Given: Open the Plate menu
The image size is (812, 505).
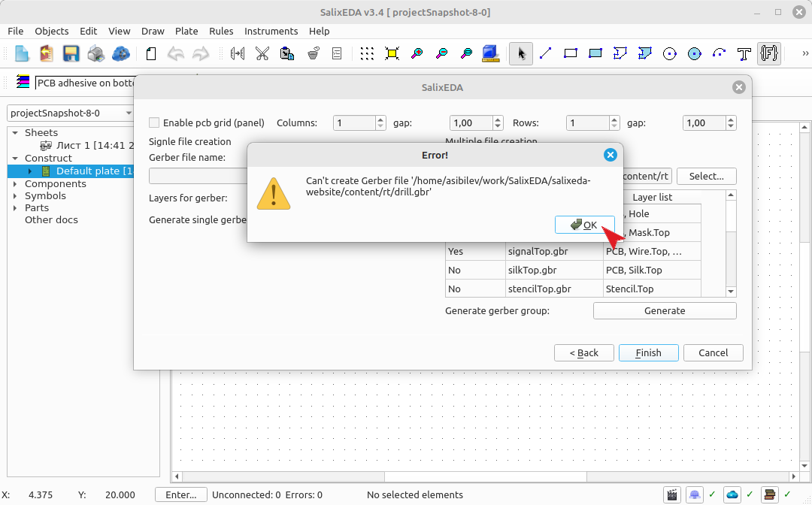Looking at the screenshot, I should click(x=186, y=31).
